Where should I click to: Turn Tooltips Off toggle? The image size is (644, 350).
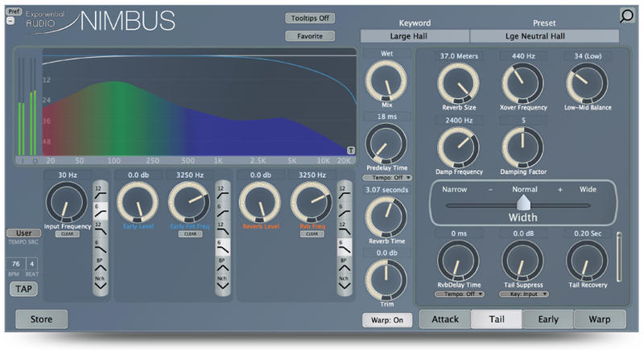pyautogui.click(x=310, y=18)
